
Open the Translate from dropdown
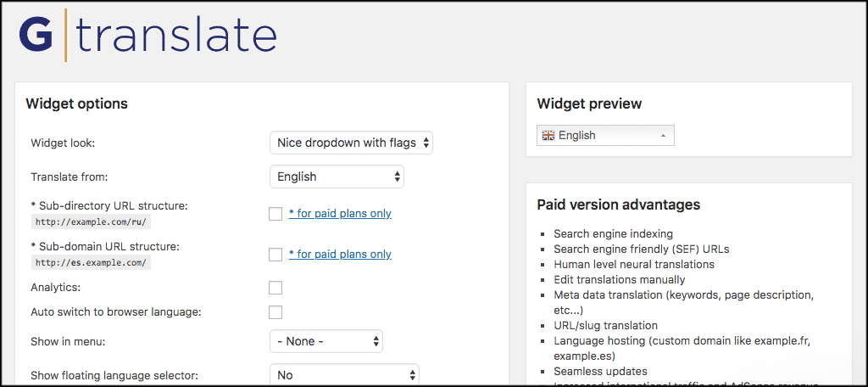(337, 177)
